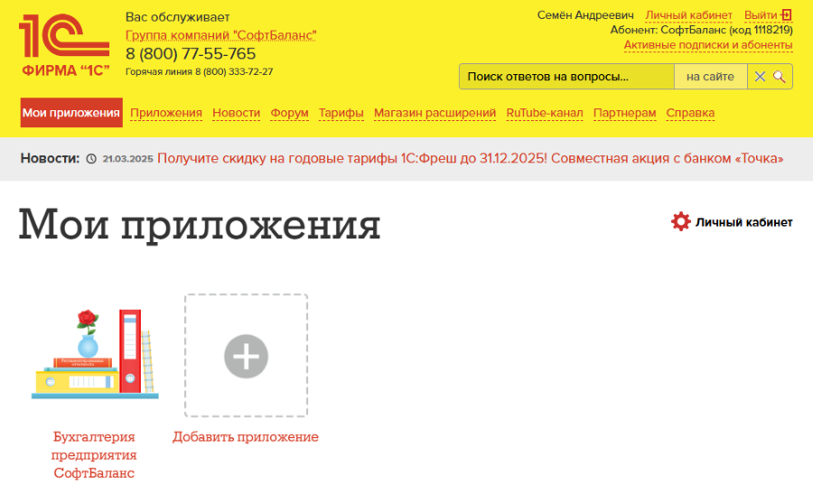813x504 pixels.
Task: Click the news date 21.03.2025
Action: tap(127, 159)
